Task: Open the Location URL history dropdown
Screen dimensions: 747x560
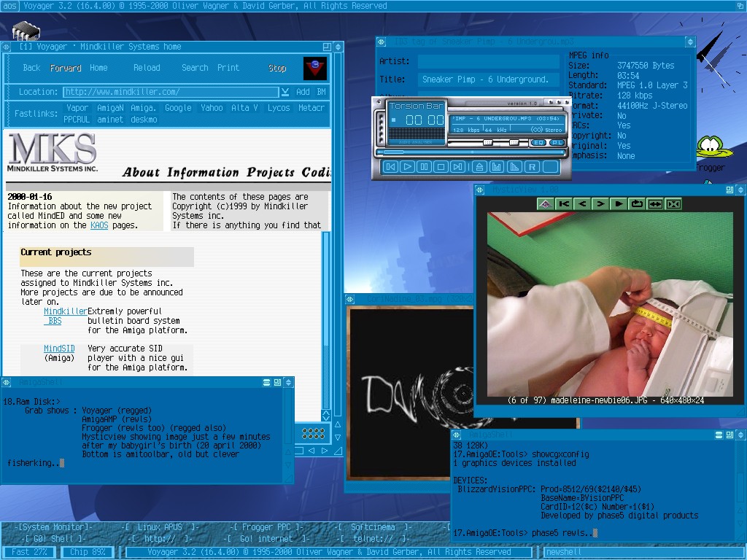Action: tap(285, 92)
